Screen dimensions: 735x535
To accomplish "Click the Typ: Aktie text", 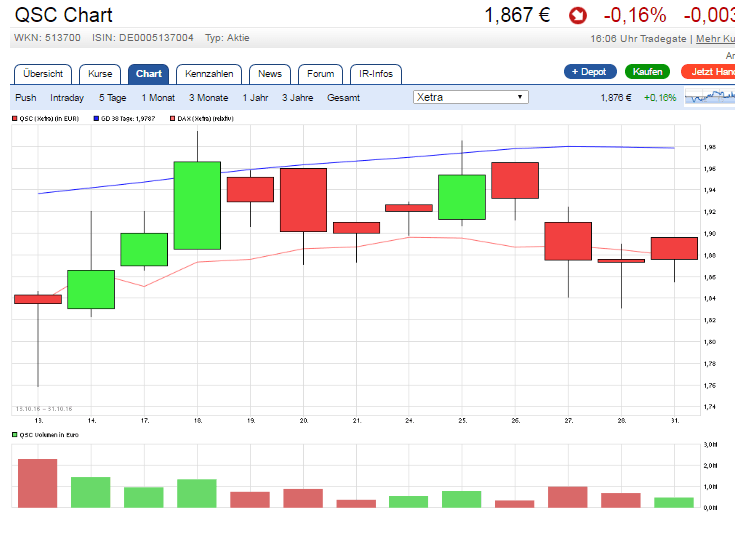I will tap(227, 38).
